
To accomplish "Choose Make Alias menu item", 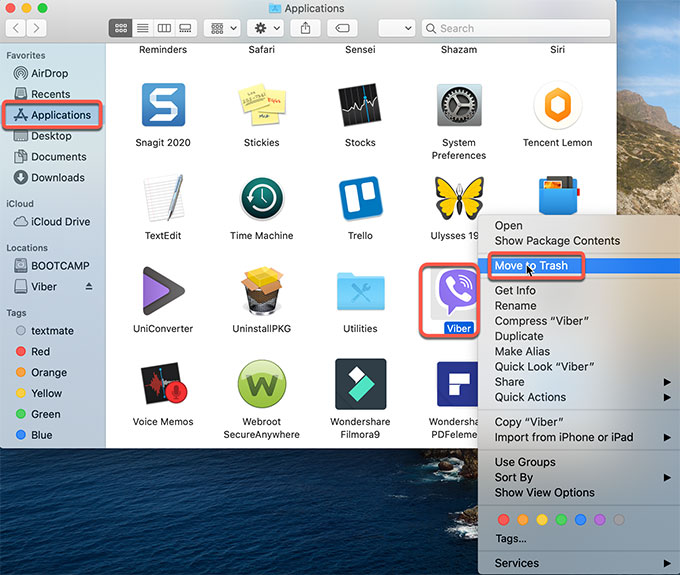I will 579,351.
